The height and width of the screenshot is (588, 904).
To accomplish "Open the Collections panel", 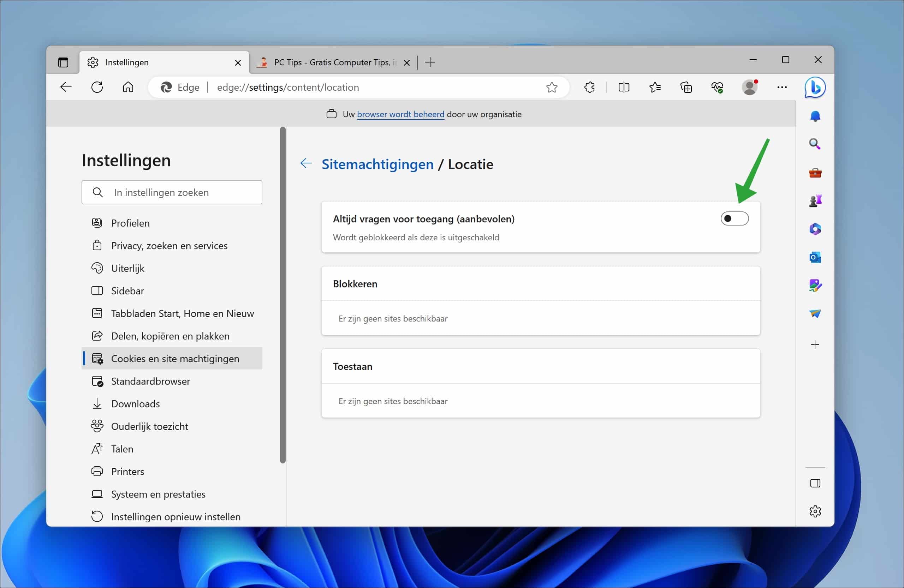I will point(686,87).
